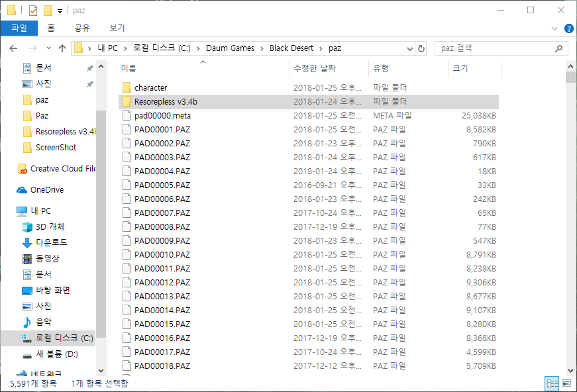Select Creative Cloud Files in sidebar
This screenshot has width=577, height=392.
coord(62,169)
